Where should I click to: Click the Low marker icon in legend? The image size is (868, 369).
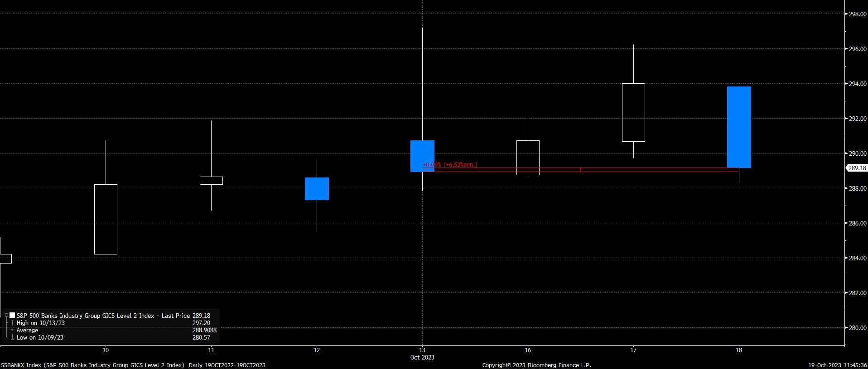pos(12,337)
